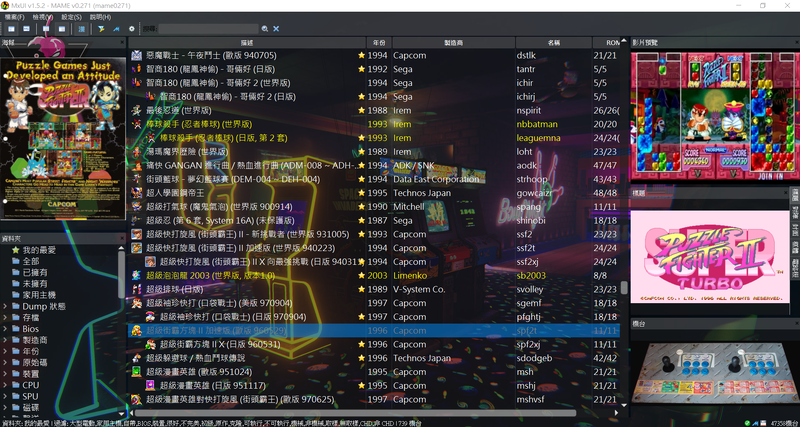Close the 機台 cabinet panel
800x427 pixels.
[796, 323]
